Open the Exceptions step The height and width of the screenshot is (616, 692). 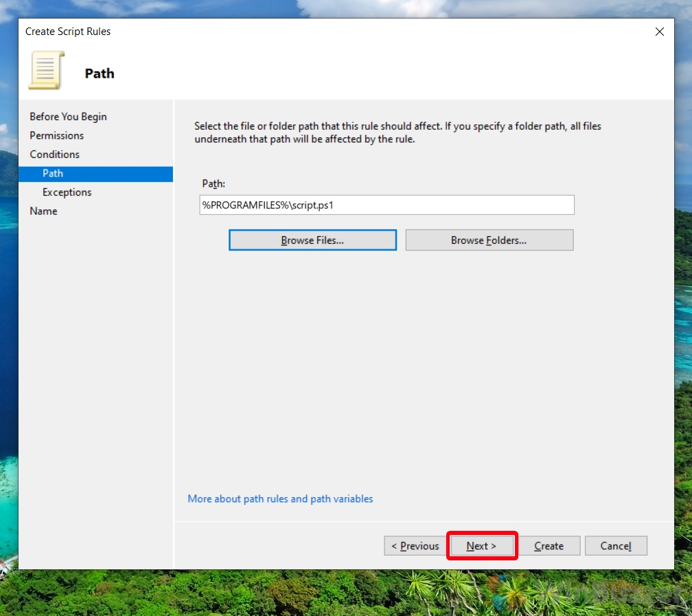coord(67,192)
